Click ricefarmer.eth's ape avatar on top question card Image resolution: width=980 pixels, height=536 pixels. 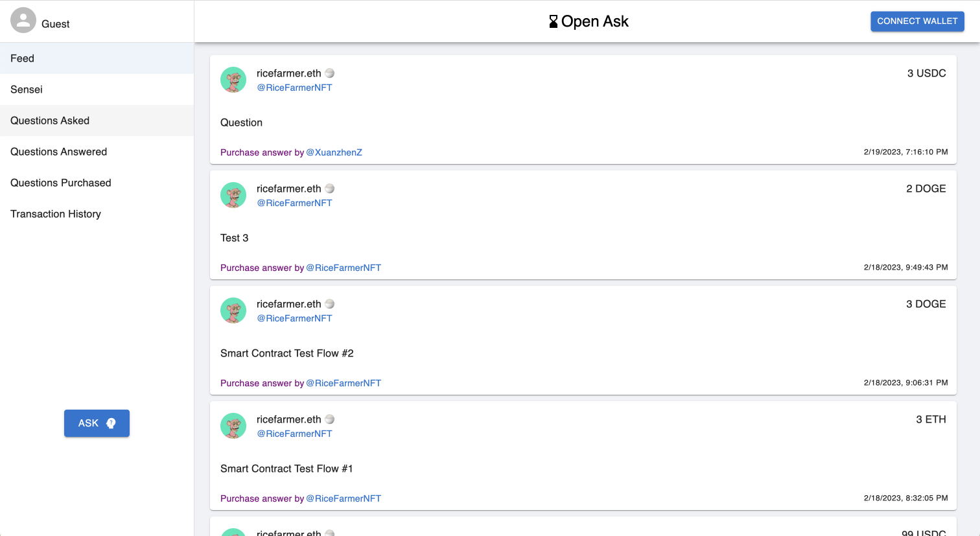233,79
